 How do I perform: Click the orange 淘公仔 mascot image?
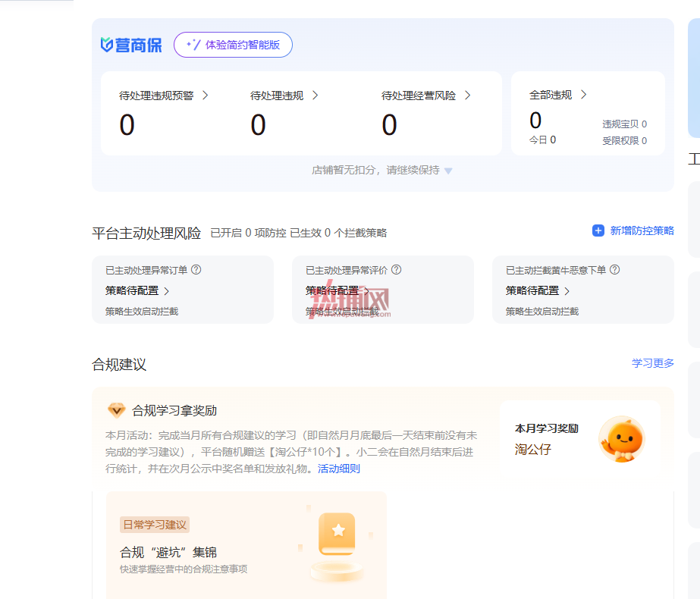click(x=622, y=439)
